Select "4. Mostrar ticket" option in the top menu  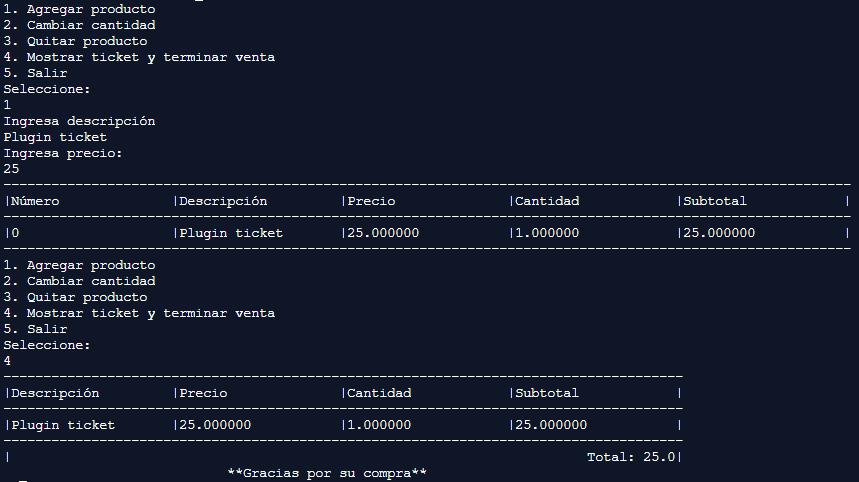click(x=139, y=57)
